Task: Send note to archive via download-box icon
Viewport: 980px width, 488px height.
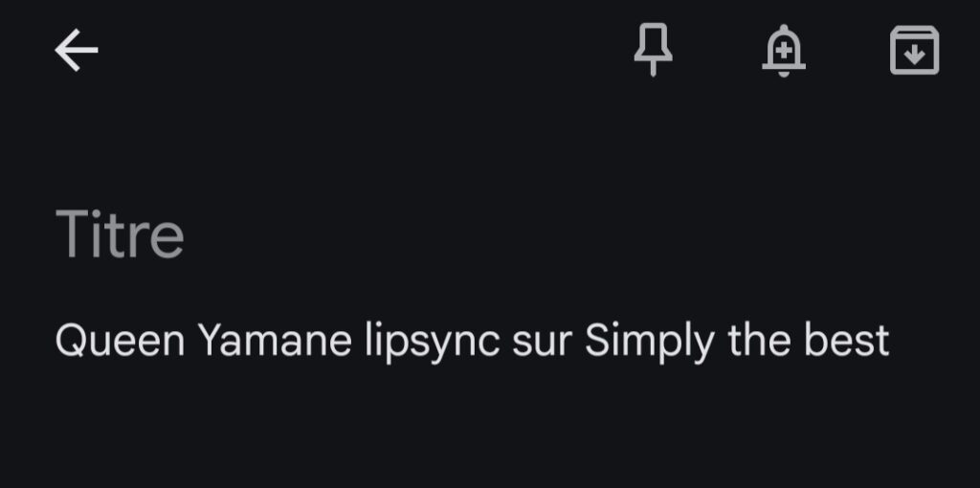Action: coord(914,50)
